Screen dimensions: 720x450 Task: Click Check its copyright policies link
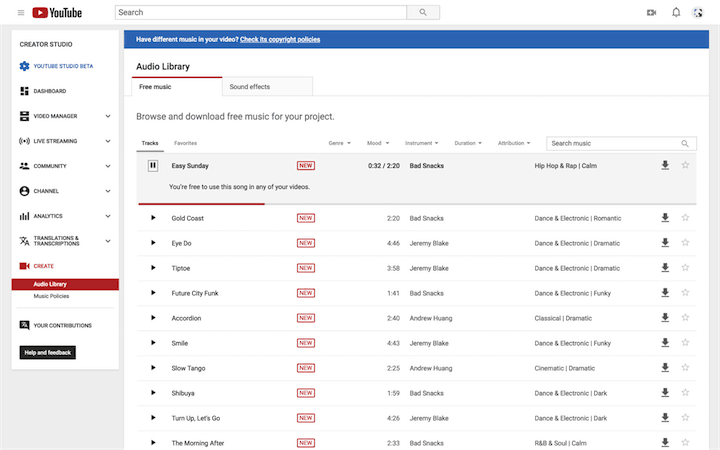coord(280,39)
